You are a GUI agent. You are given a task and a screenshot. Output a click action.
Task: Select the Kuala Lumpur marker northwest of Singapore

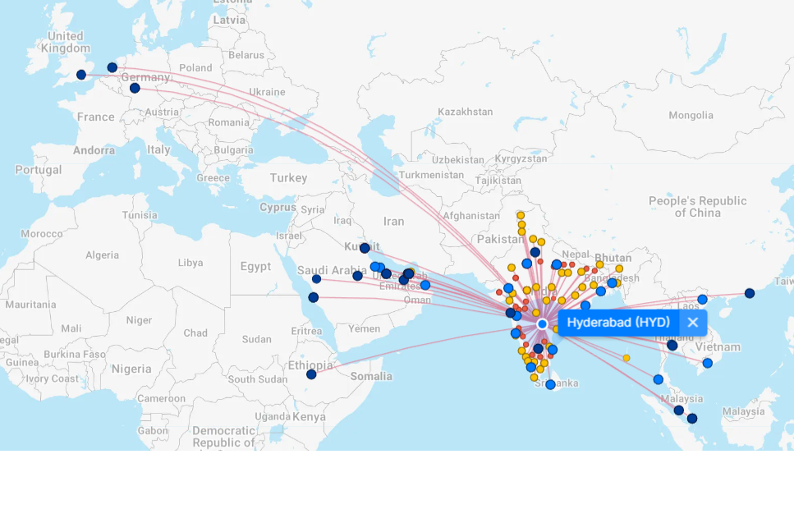pyautogui.click(x=679, y=410)
